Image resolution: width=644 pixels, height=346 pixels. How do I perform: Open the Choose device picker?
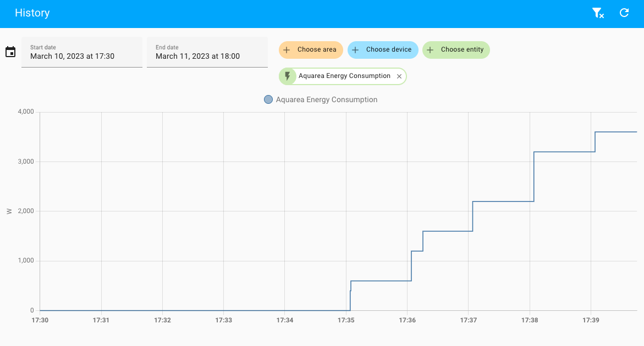point(389,50)
